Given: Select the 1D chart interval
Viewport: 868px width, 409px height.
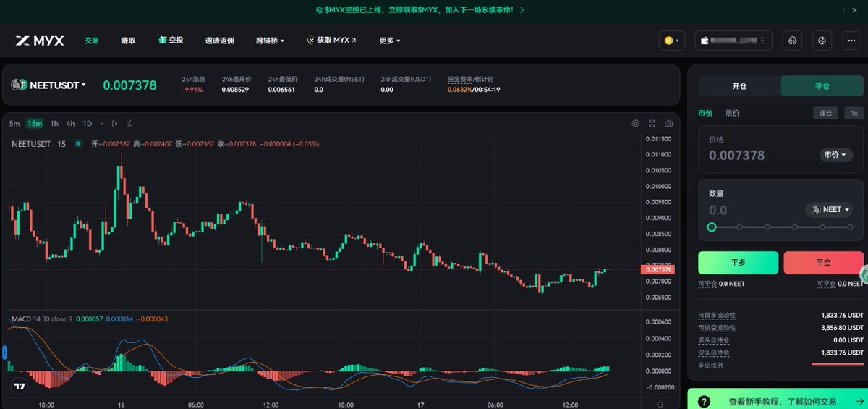Looking at the screenshot, I should [x=88, y=124].
